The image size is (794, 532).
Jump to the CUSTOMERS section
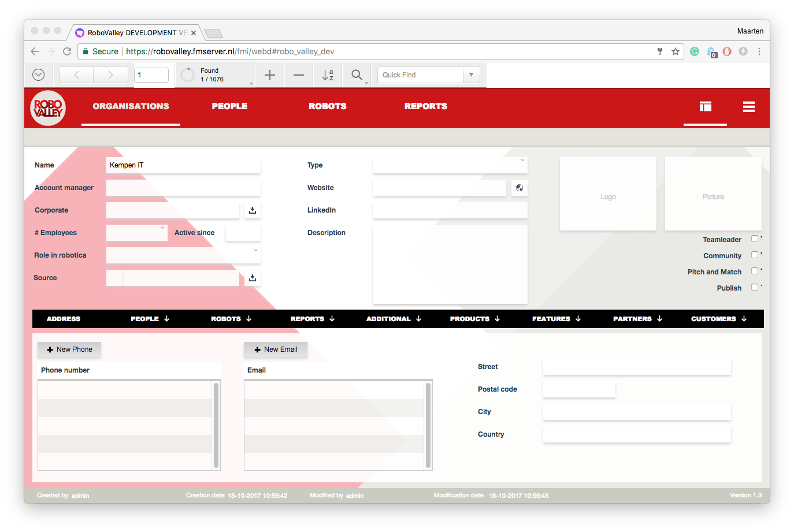[x=719, y=319]
